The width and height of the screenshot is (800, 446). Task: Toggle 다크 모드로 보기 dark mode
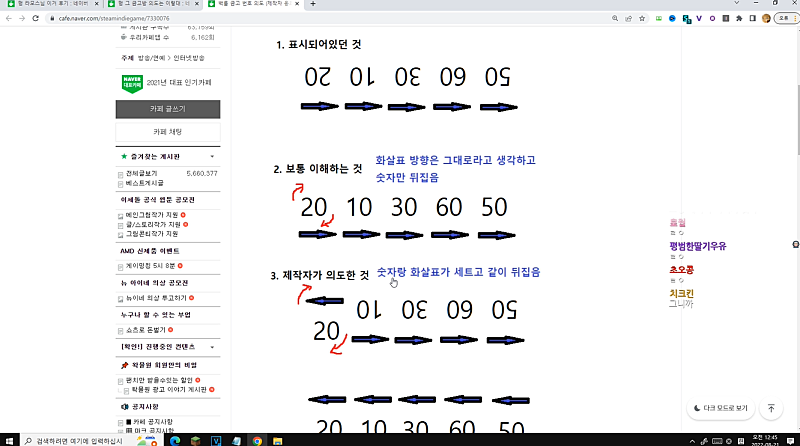coord(720,408)
